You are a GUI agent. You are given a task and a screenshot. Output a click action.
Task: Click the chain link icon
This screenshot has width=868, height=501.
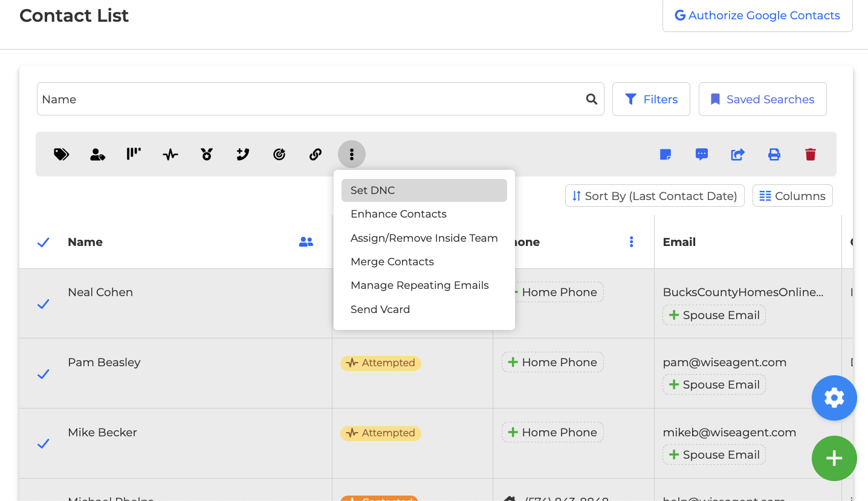(316, 155)
